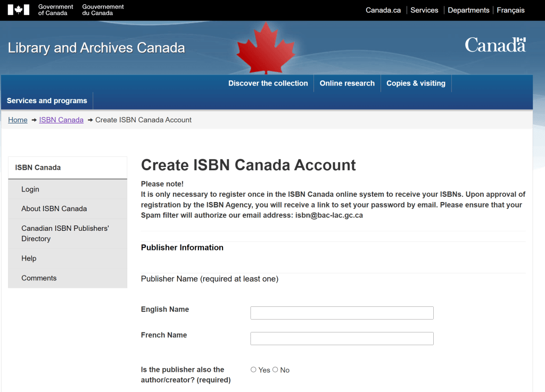Select No for publisher is author
The height and width of the screenshot is (392, 545).
pos(275,370)
